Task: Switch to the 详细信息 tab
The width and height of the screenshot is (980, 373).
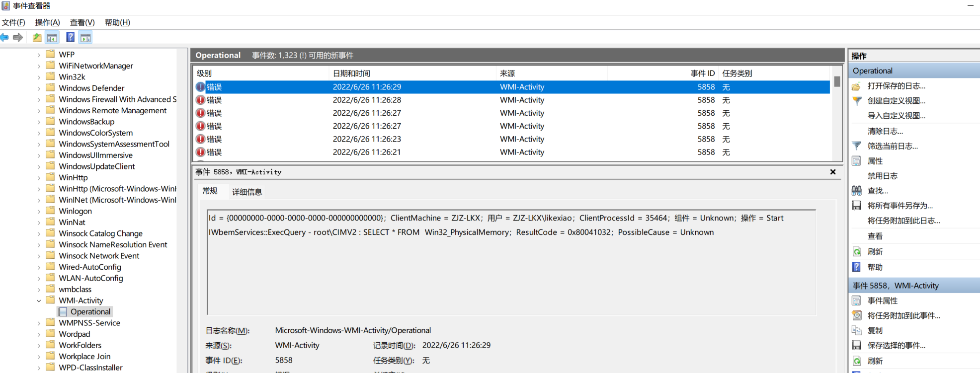Action: click(x=247, y=192)
